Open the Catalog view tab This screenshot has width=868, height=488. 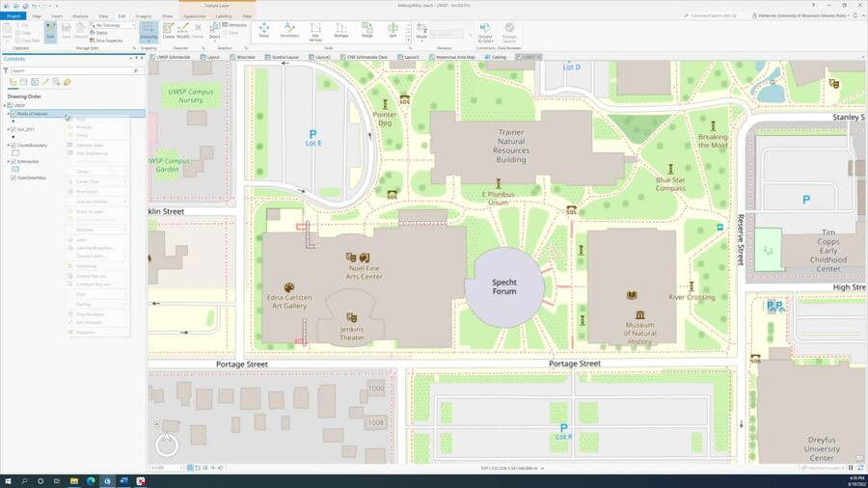click(x=496, y=57)
